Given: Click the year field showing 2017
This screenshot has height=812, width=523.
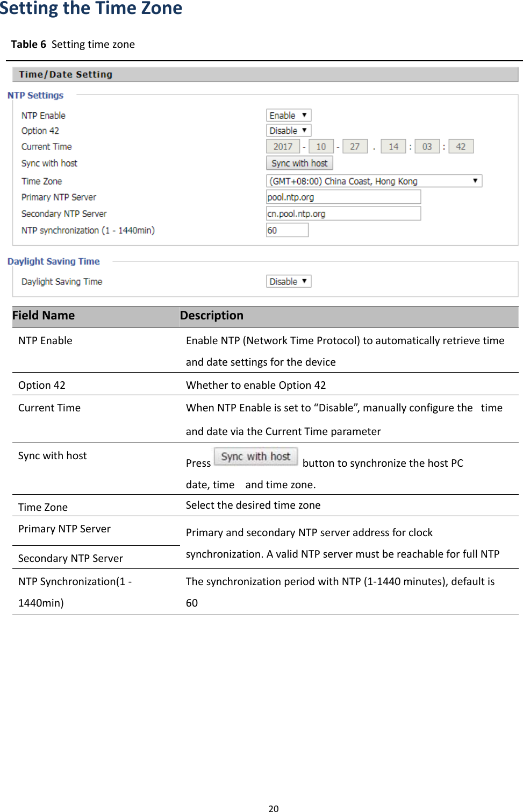Looking at the screenshot, I should [283, 146].
